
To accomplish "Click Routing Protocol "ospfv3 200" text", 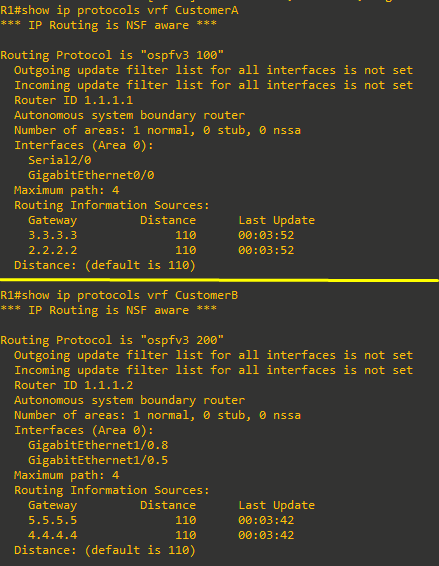I will pyautogui.click(x=112, y=340).
